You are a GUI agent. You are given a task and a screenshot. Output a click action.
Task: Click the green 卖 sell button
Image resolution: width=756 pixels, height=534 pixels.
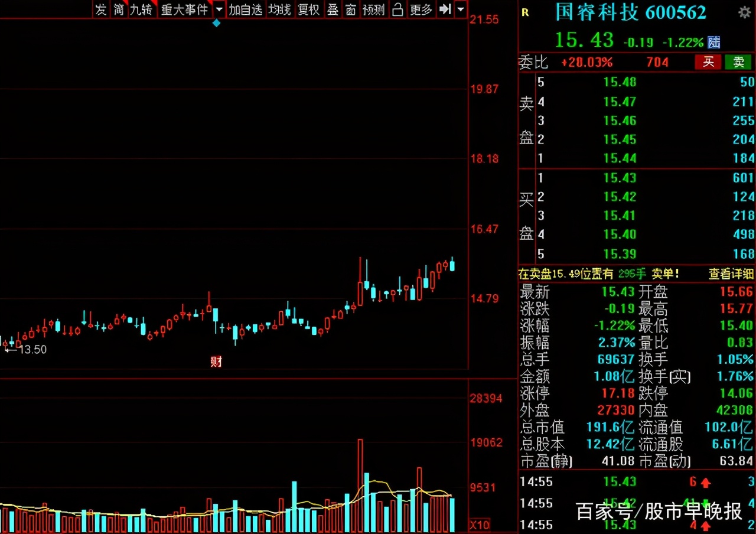coord(739,62)
